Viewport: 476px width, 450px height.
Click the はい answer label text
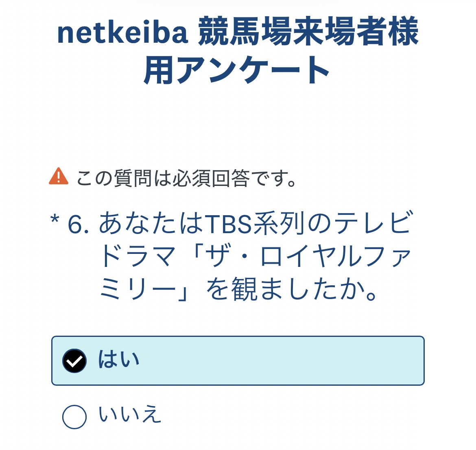pyautogui.click(x=119, y=360)
